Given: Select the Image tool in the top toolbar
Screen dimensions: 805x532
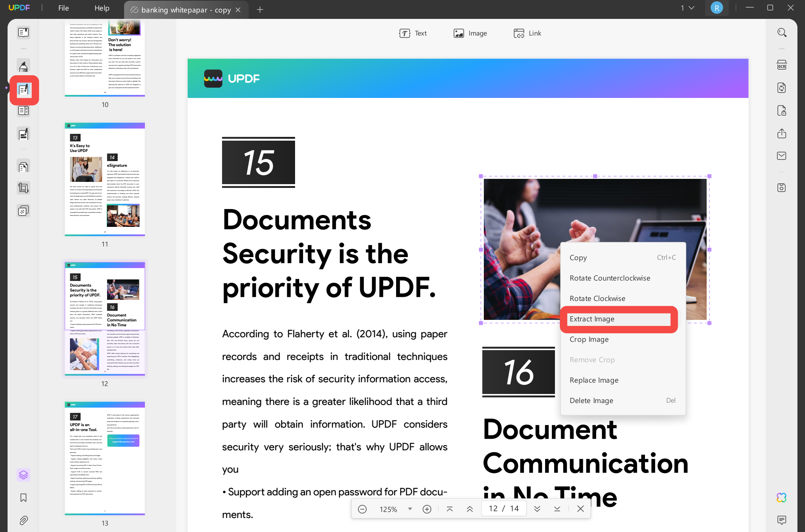Looking at the screenshot, I should [x=470, y=33].
